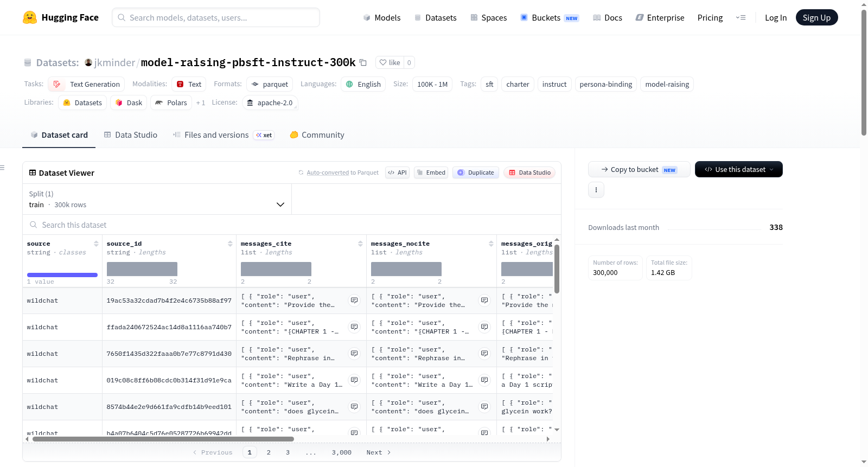
Task: Click the left-edge sidebar toggle icon
Action: point(2,168)
